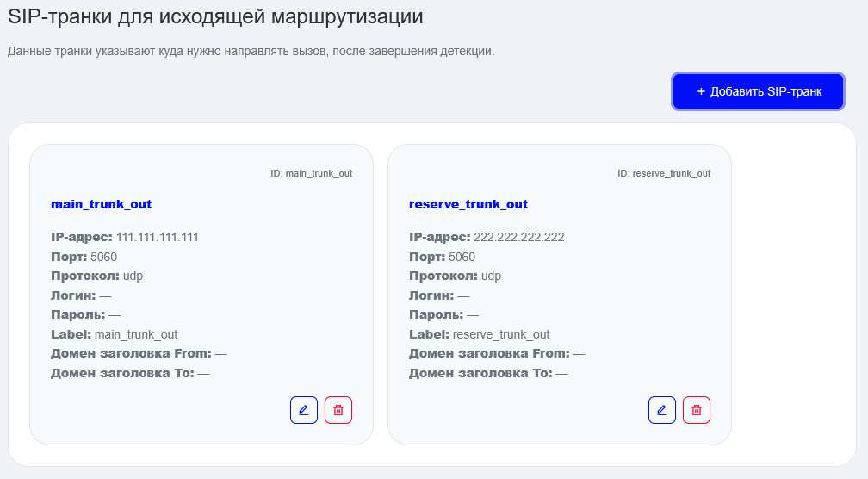Click the description text about Данные транки
Image resolution: width=868 pixels, height=479 pixels.
[x=251, y=51]
